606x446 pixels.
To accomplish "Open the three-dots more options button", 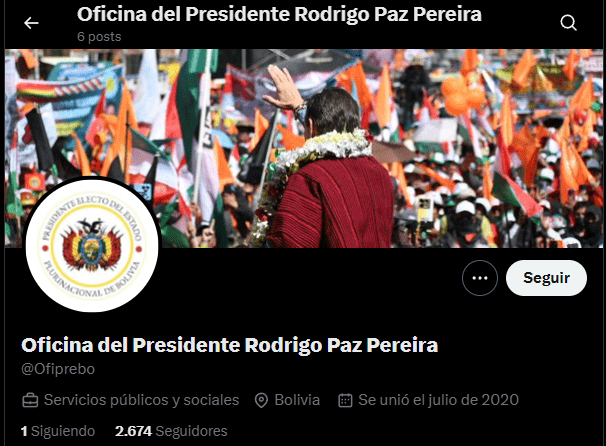I will pos(480,278).
